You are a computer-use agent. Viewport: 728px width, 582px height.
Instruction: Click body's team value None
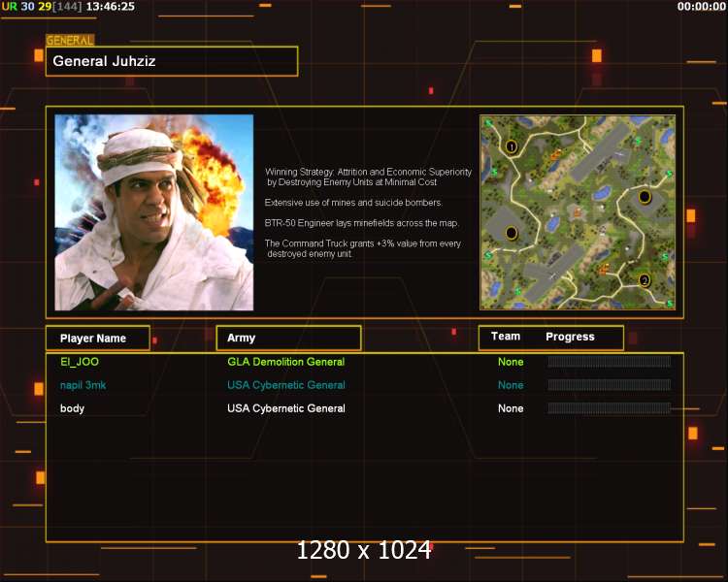click(x=511, y=408)
